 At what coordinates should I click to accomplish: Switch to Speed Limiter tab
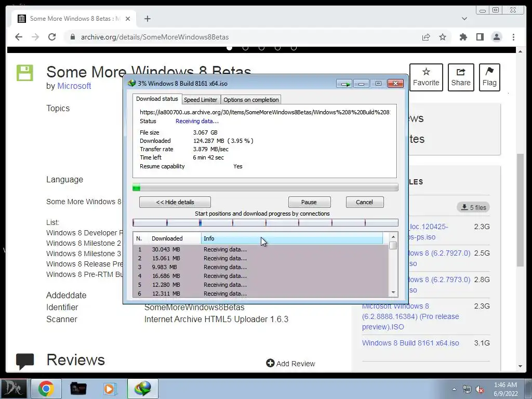click(201, 100)
